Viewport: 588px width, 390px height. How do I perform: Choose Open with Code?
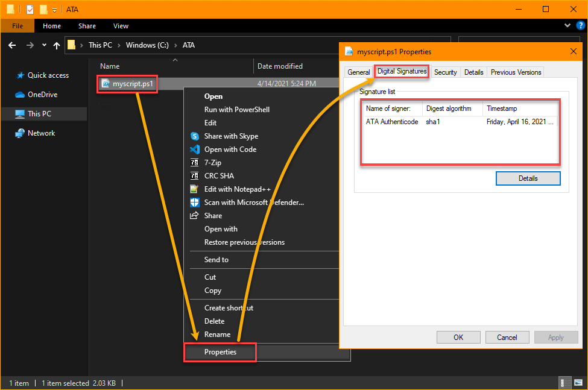point(230,149)
